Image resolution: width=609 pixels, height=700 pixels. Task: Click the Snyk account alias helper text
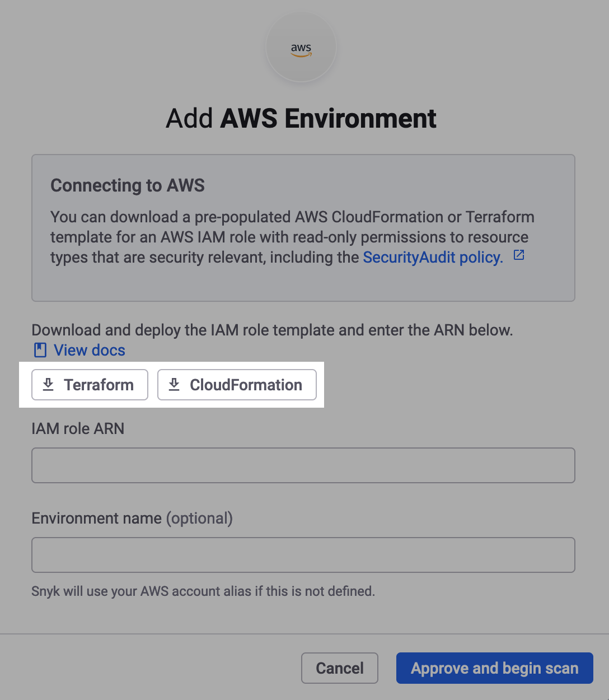click(x=203, y=591)
